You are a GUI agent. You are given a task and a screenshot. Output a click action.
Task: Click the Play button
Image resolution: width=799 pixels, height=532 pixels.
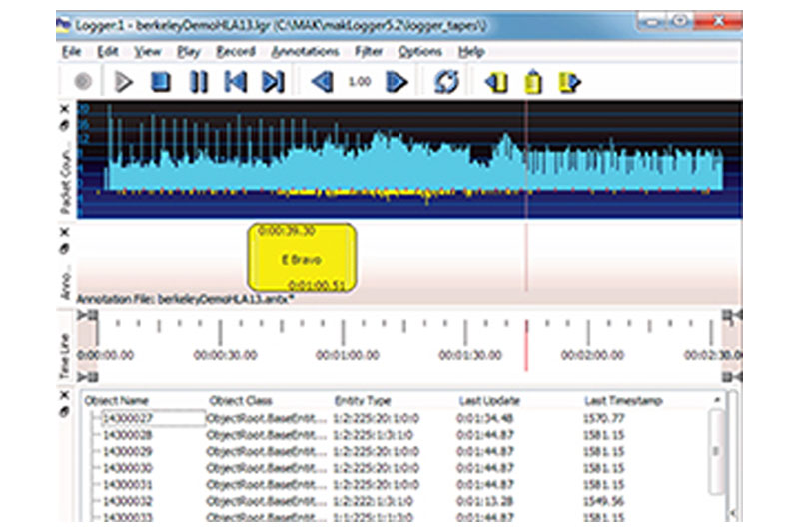pyautogui.click(x=123, y=82)
